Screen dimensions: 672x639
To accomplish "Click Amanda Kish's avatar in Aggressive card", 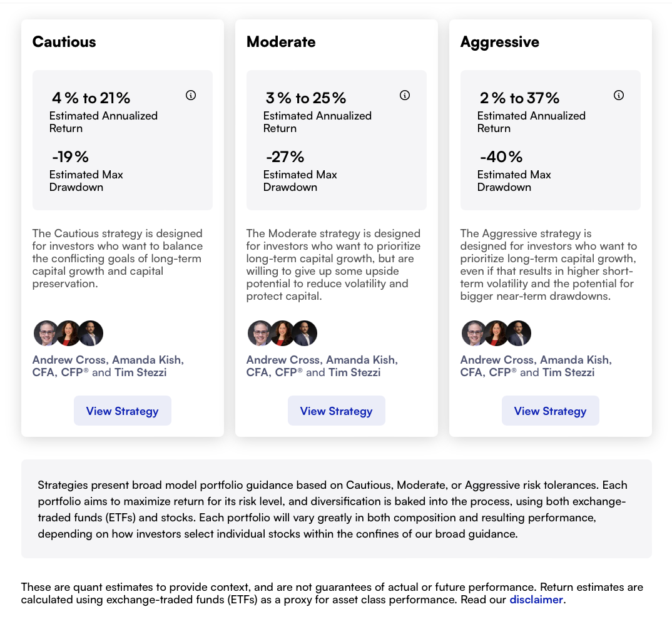I will tap(497, 333).
